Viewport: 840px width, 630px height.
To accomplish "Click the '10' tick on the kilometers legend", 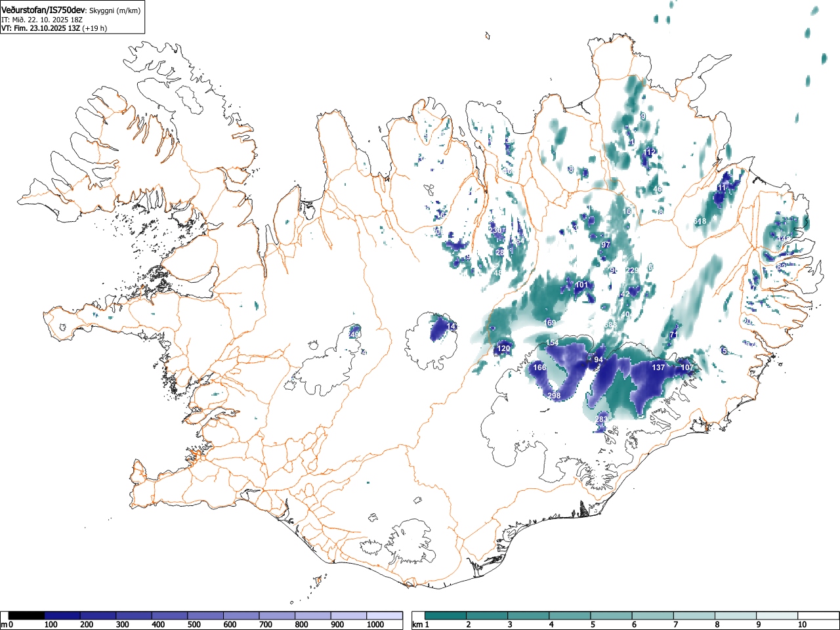I will (802, 625).
